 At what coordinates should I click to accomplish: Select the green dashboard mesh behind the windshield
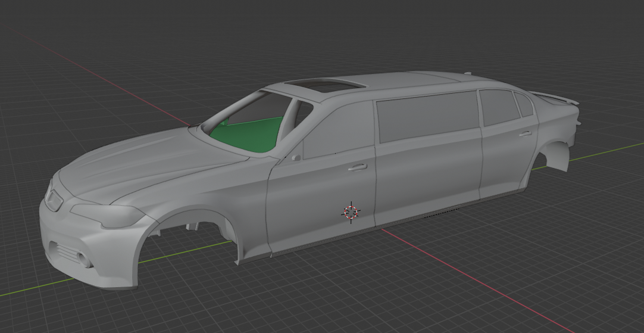tap(248, 135)
